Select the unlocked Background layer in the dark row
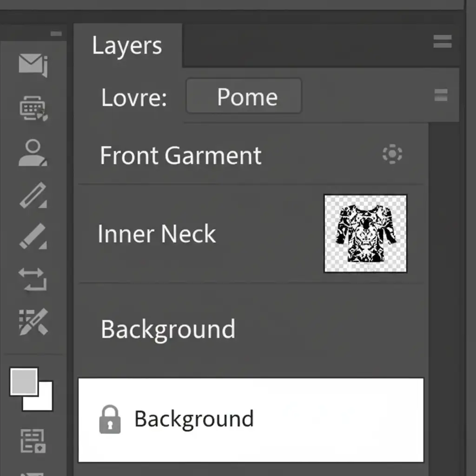This screenshot has width=476, height=476. (x=168, y=329)
